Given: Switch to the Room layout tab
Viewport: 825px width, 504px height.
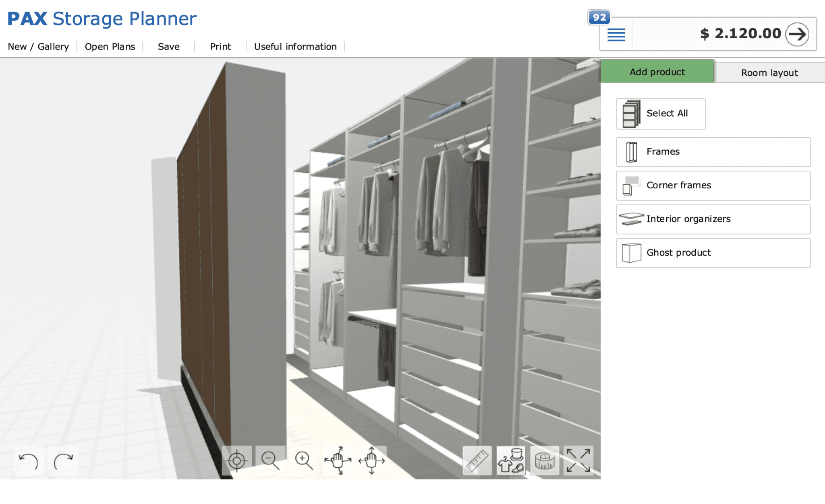Looking at the screenshot, I should (x=769, y=72).
